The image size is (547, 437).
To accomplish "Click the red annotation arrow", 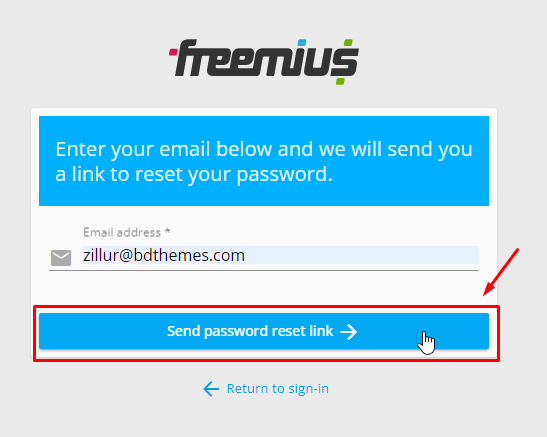I will (501, 272).
